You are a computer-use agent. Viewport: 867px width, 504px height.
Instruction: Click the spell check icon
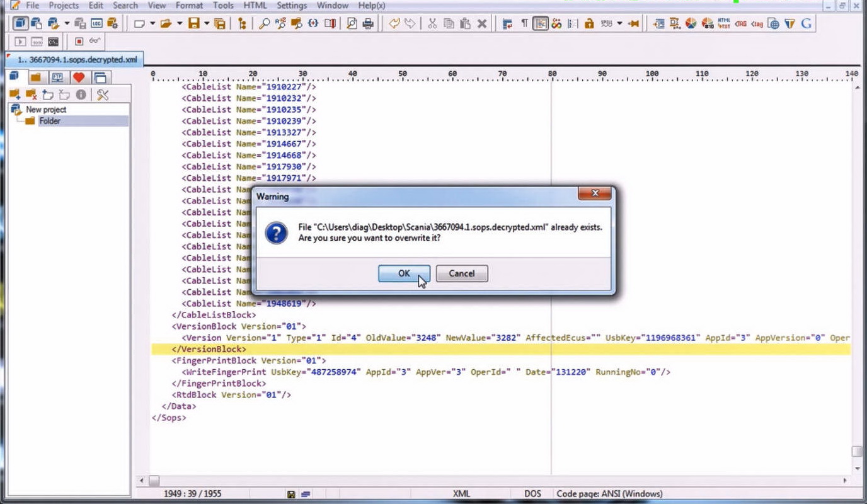click(x=606, y=24)
